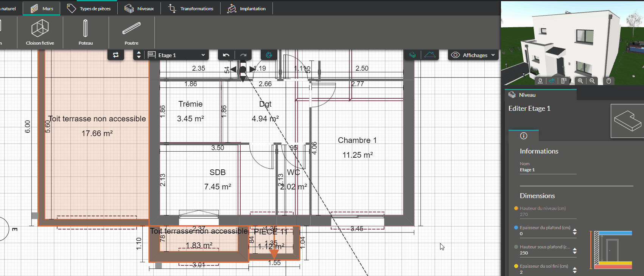Click the undo arrow button
The image size is (644, 276).
click(226, 55)
